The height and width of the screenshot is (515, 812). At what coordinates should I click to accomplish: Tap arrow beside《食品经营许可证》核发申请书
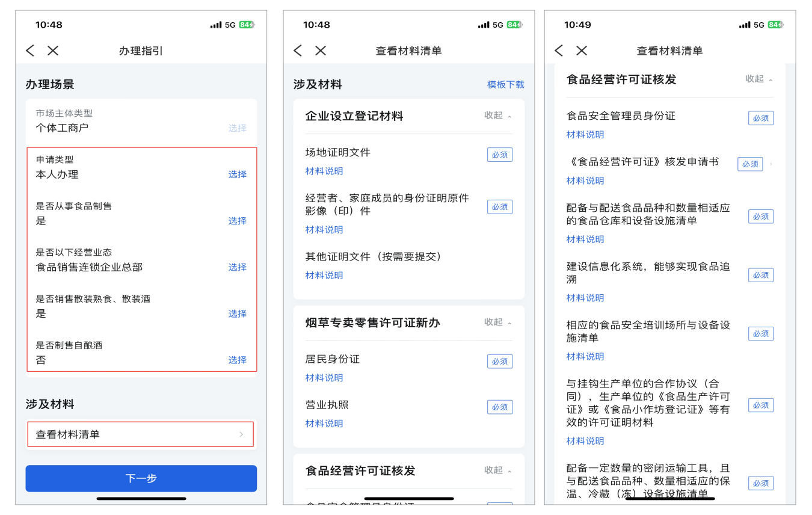tap(771, 164)
